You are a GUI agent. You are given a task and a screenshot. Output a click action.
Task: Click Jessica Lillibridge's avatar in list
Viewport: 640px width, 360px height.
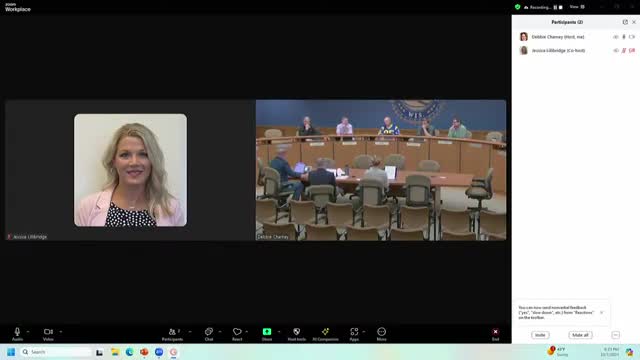point(524,51)
